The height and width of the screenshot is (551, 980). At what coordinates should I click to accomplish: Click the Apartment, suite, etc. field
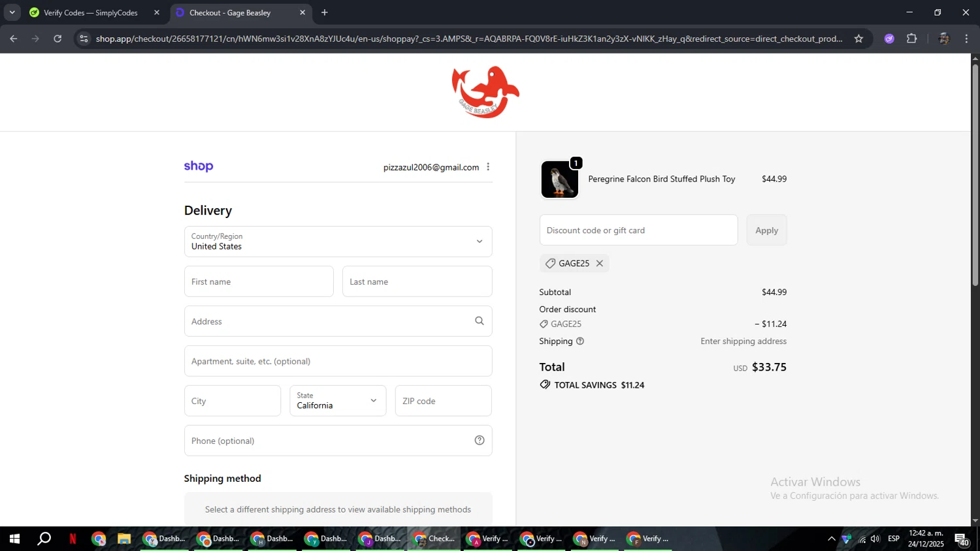[338, 361]
